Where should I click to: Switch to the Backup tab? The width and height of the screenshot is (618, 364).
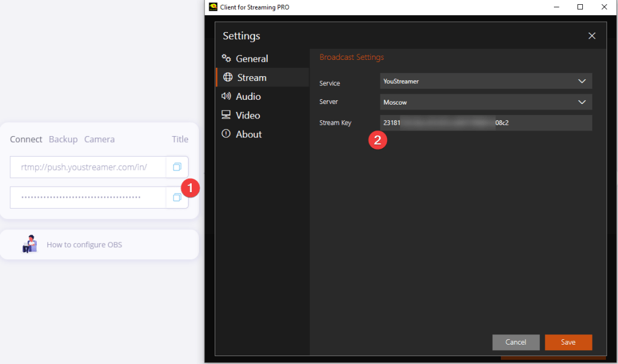tap(63, 139)
